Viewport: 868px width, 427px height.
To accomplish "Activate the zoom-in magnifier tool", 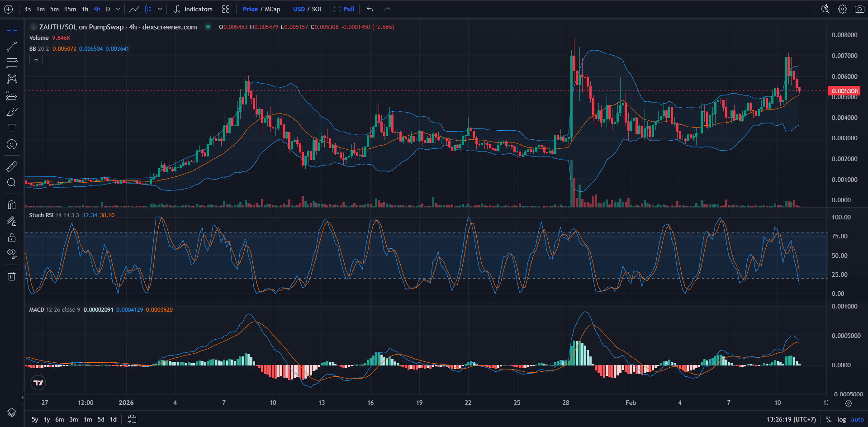I will click(x=11, y=183).
